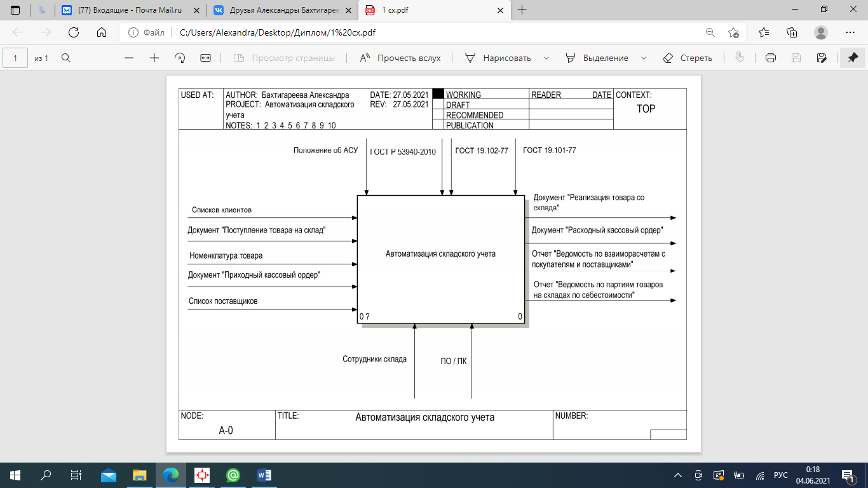
Task: Zoom in the PDF
Action: [154, 58]
